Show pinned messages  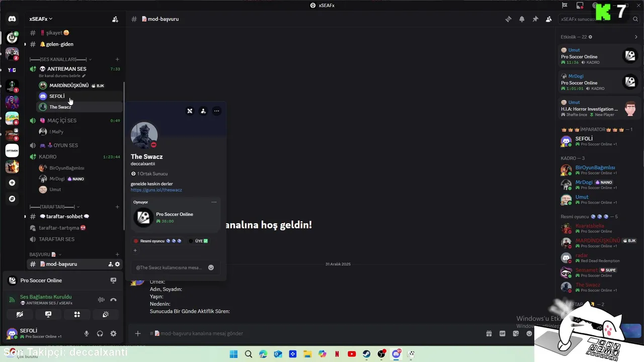[535, 19]
